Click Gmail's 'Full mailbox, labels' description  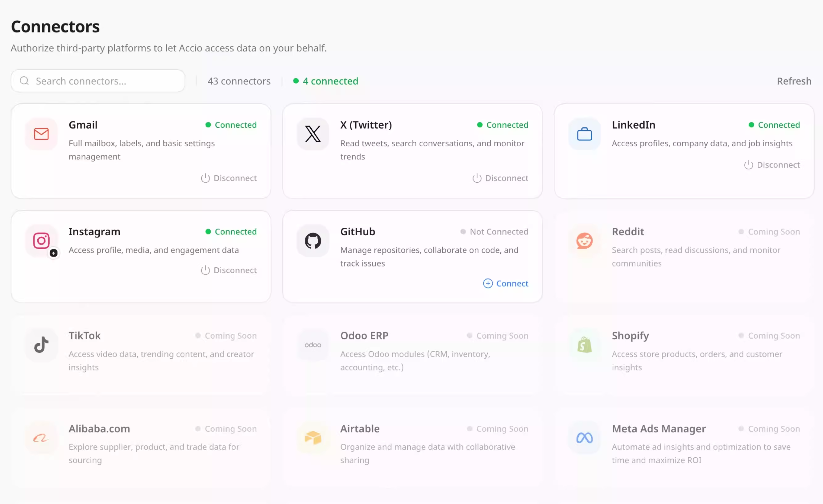tap(142, 150)
